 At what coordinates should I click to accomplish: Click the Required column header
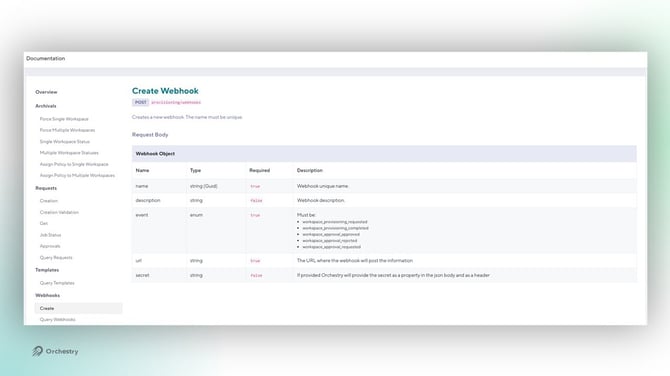(x=260, y=170)
